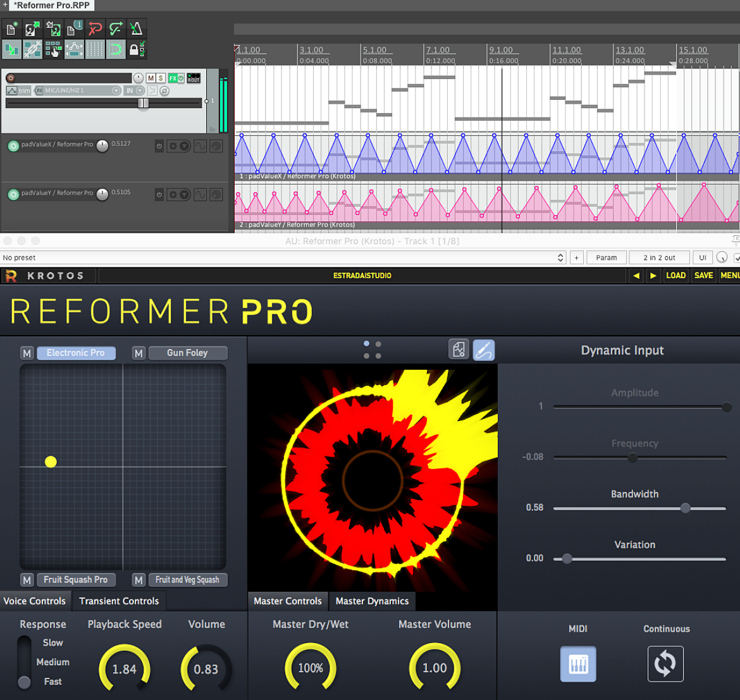Open input FX button on track 1
This screenshot has width=740, height=700.
(x=39, y=90)
